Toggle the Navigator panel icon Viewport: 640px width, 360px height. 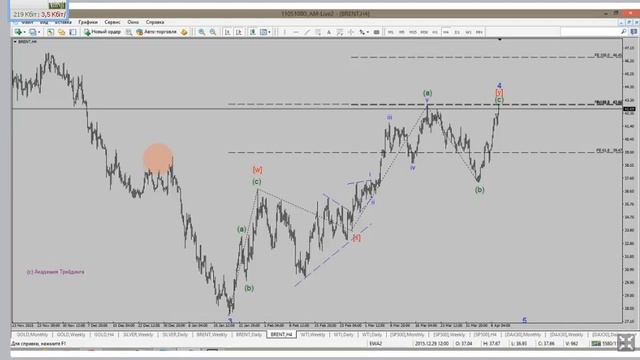73,32
